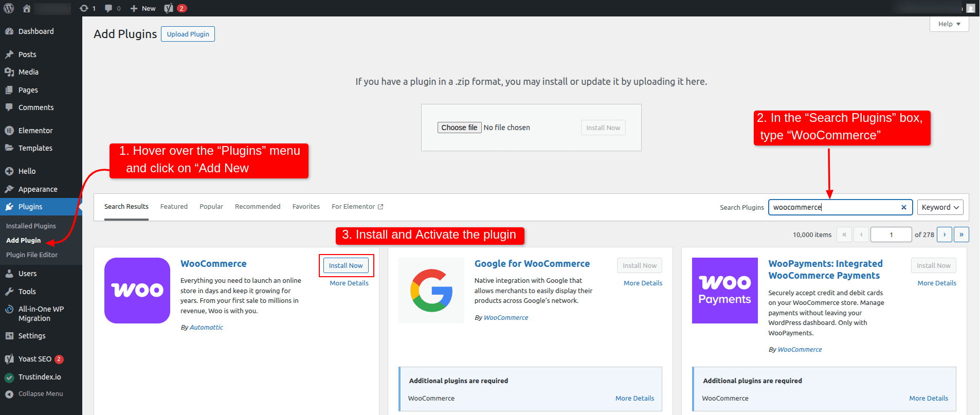Click the WooCommerce purple logo thumbnail
The image size is (980, 415).
pos(137,291)
